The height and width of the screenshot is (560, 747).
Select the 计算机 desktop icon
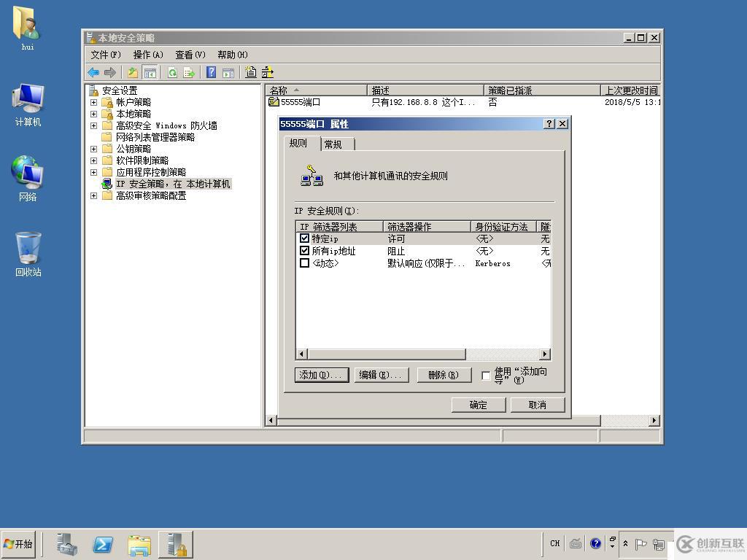tap(28, 105)
